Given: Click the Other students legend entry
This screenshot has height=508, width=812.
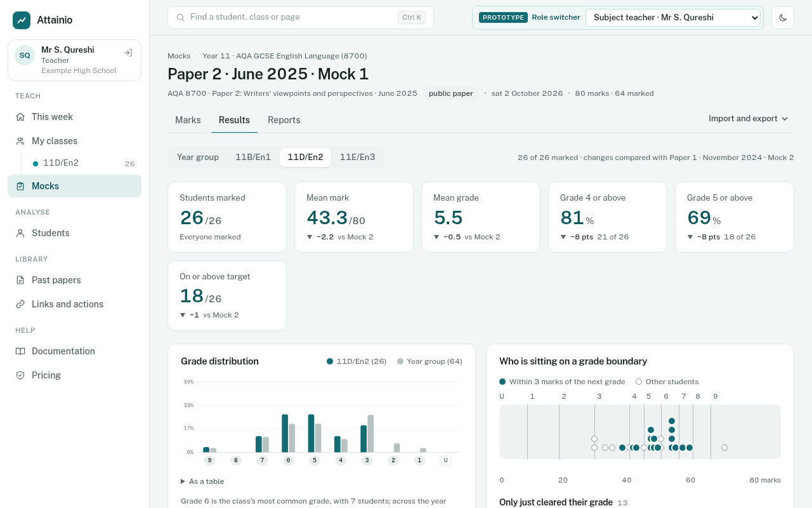Looking at the screenshot, I should 667,382.
